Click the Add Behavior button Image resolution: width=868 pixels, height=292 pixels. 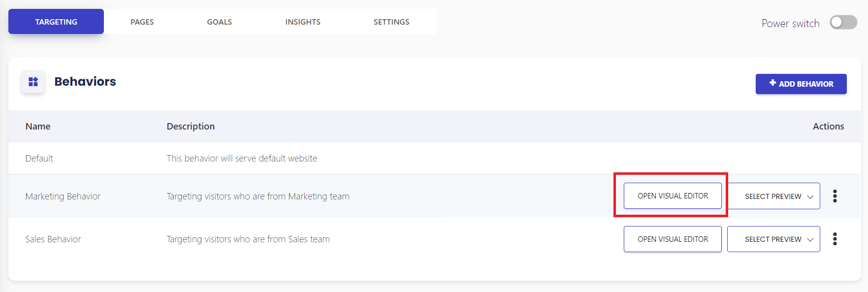pyautogui.click(x=801, y=84)
